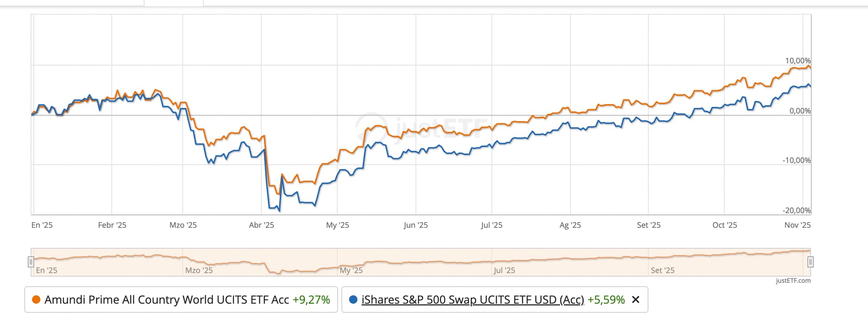This screenshot has width=868, height=319.
Task: Click the blue iShares series color dot
Action: (x=354, y=300)
